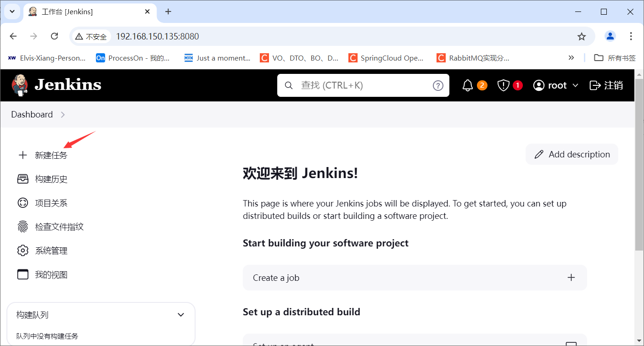This screenshot has width=644, height=346.
Task: Click the search help question mark icon
Action: (x=438, y=85)
